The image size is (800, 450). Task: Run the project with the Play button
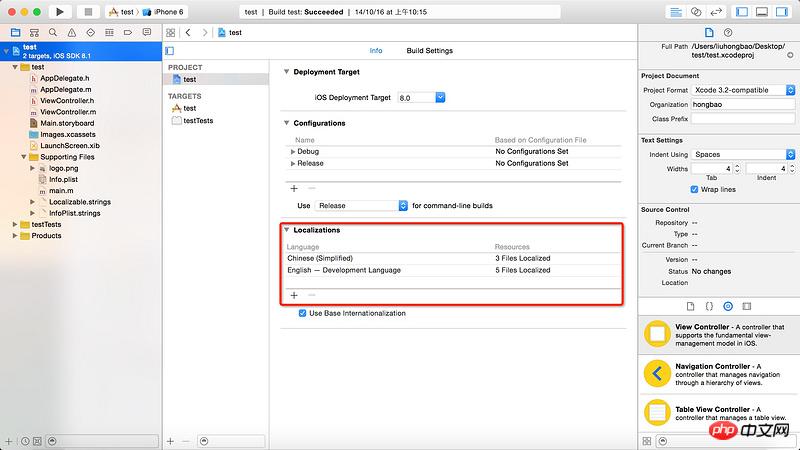point(60,12)
